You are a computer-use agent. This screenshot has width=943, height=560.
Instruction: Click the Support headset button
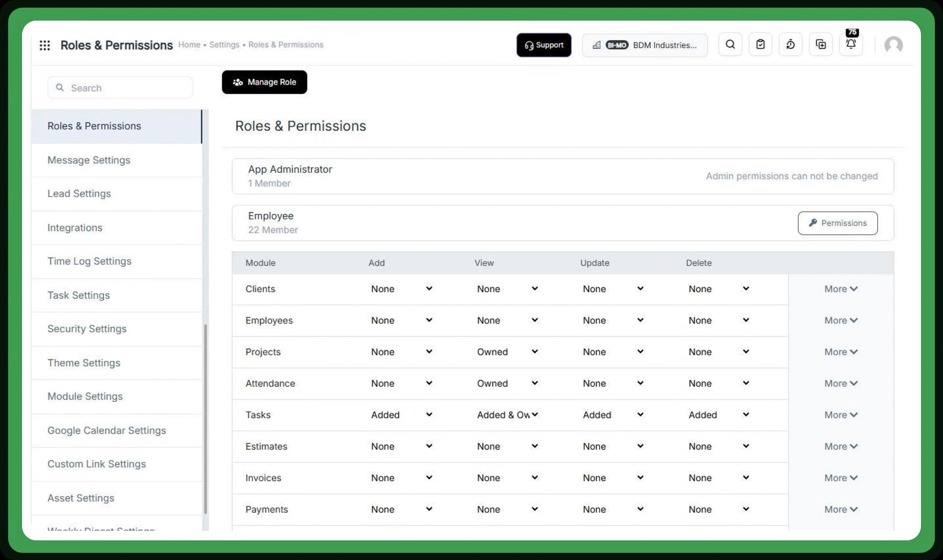tap(544, 45)
